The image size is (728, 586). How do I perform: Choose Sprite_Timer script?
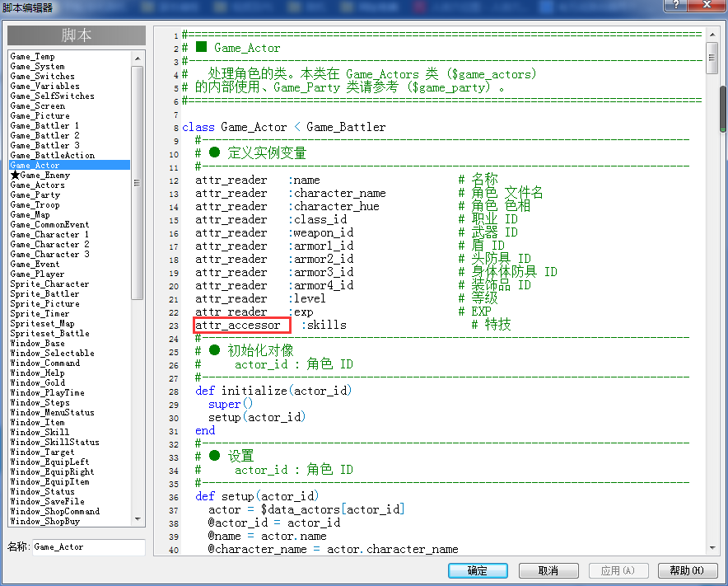(x=40, y=314)
